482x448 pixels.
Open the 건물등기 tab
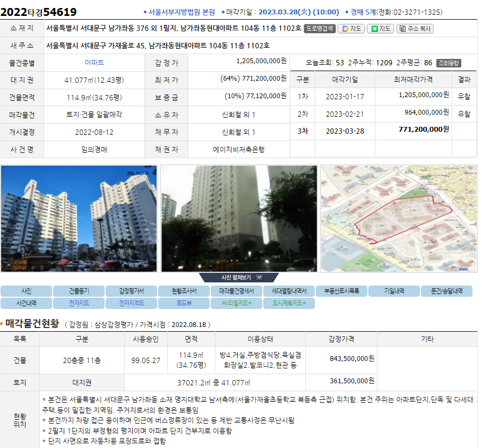click(79, 291)
